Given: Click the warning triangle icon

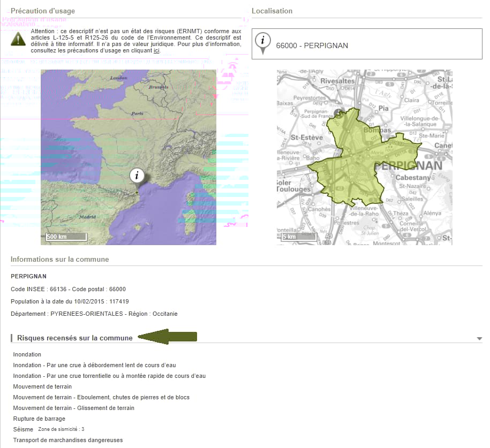Looking at the screenshot, I should 18,39.
